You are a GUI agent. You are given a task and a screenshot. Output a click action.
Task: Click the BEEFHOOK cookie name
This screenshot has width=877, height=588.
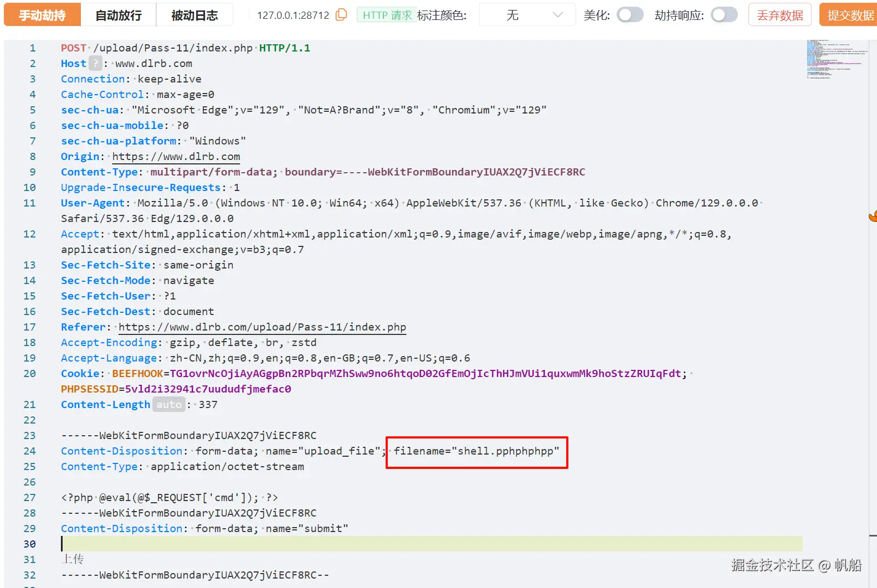[137, 374]
